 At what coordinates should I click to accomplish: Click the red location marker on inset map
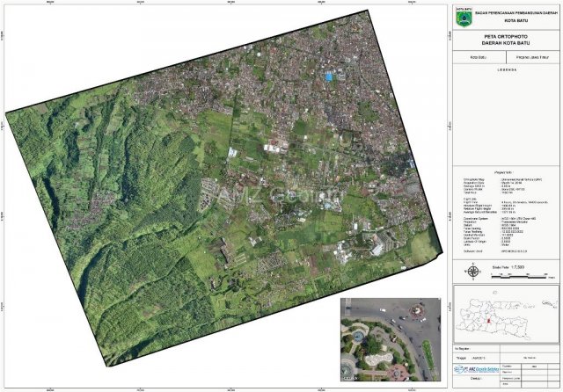(x=487, y=319)
